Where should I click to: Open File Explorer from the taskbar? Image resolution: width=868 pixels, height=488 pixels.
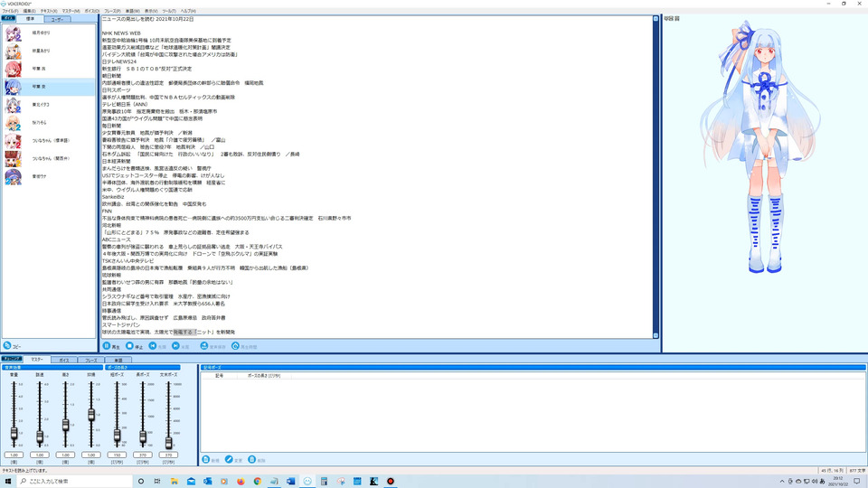(175, 482)
